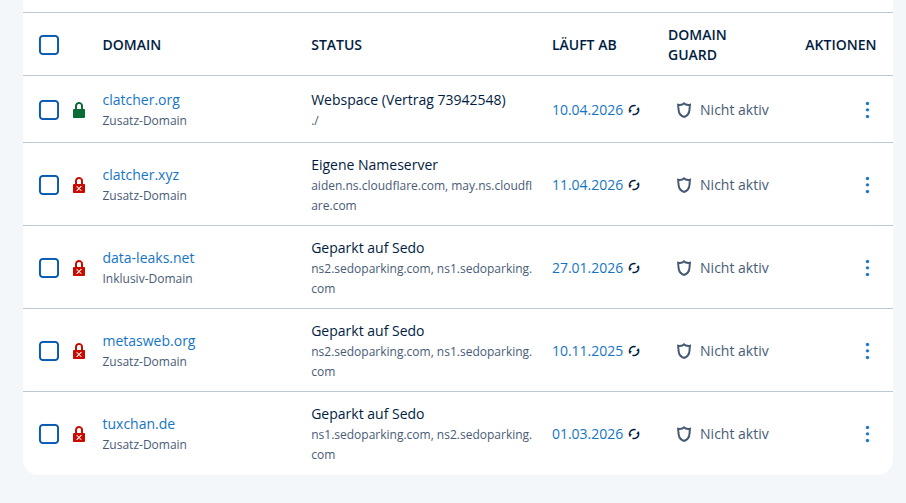906x503 pixels.
Task: Click the expiry date 10.11.2025
Action: click(x=588, y=351)
